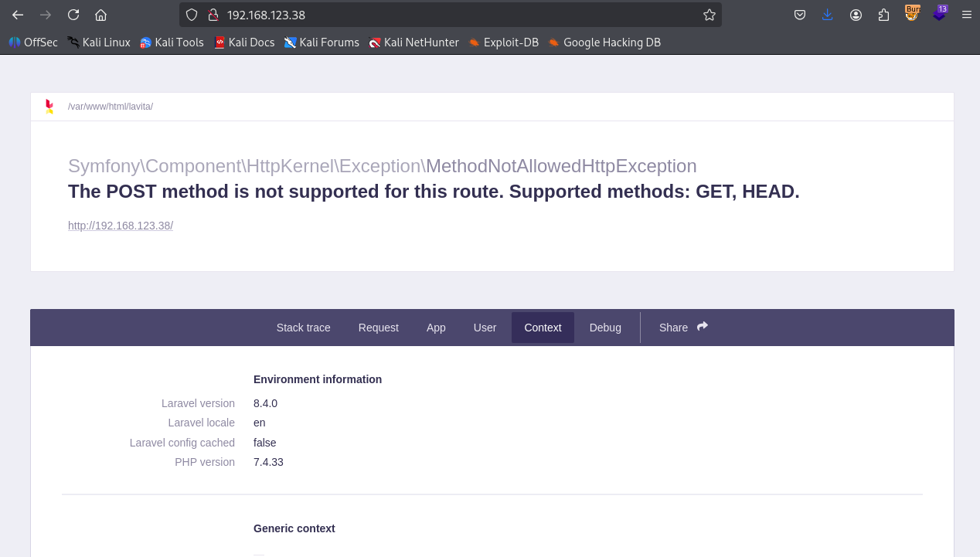Click the insecure connection padlock icon

click(x=213, y=15)
